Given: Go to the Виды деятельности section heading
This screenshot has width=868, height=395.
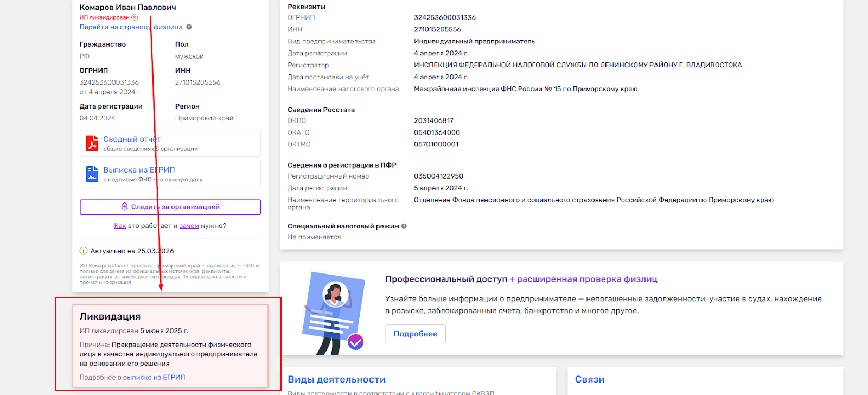Looking at the screenshot, I should tap(336, 379).
